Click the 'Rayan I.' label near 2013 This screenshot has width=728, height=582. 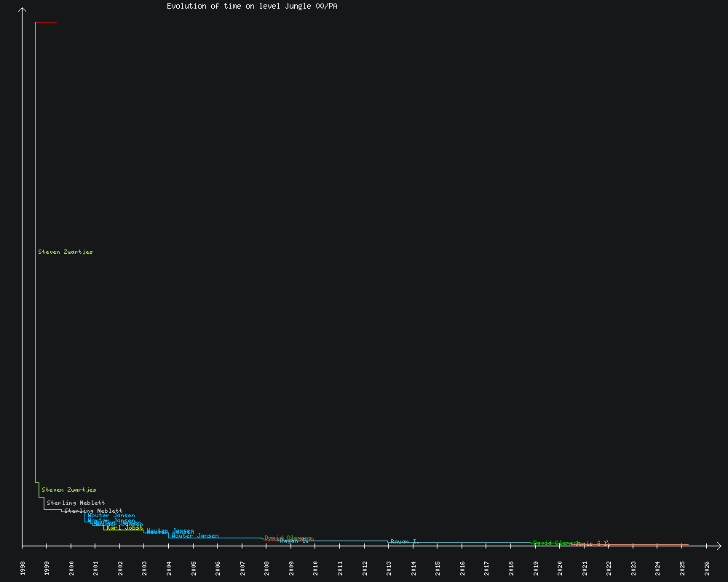tap(404, 541)
